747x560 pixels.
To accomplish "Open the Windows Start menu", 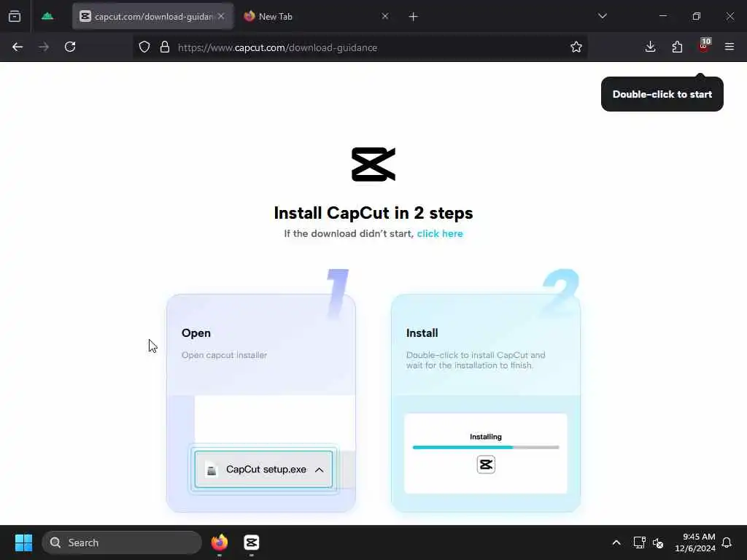I will [x=23, y=542].
